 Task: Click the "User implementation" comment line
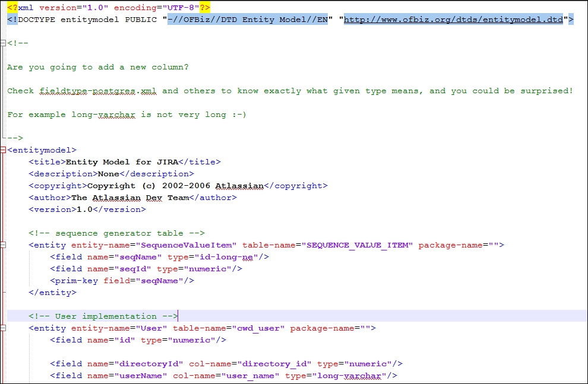103,316
